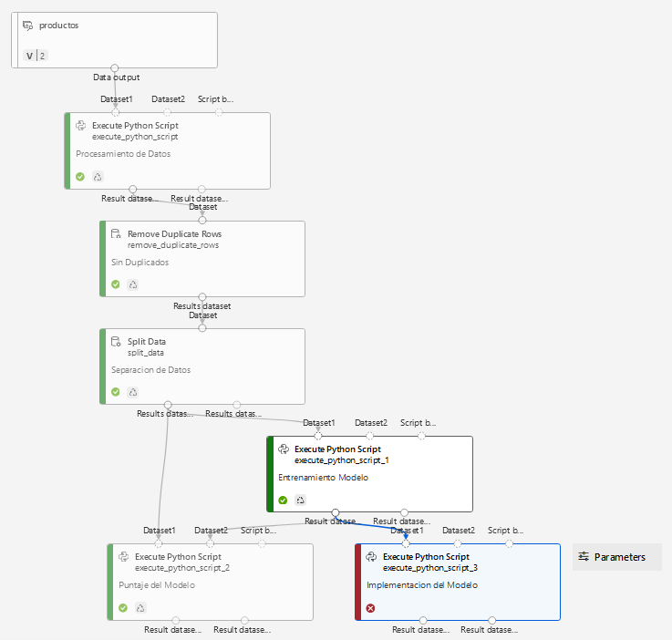Open the Parameters panel button
672x640 pixels.
(x=617, y=557)
